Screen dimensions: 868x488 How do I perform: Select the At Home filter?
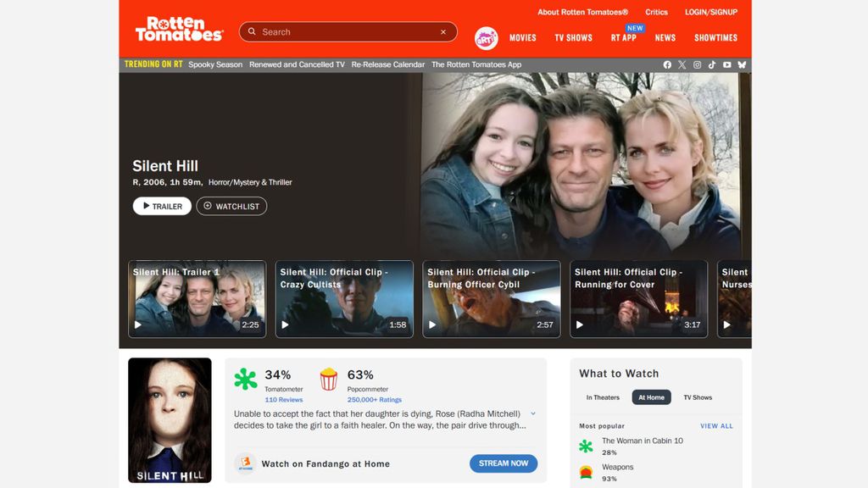[651, 397]
